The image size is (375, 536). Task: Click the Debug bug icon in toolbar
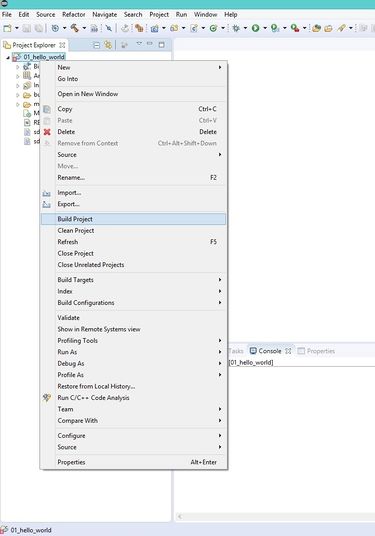[236, 28]
